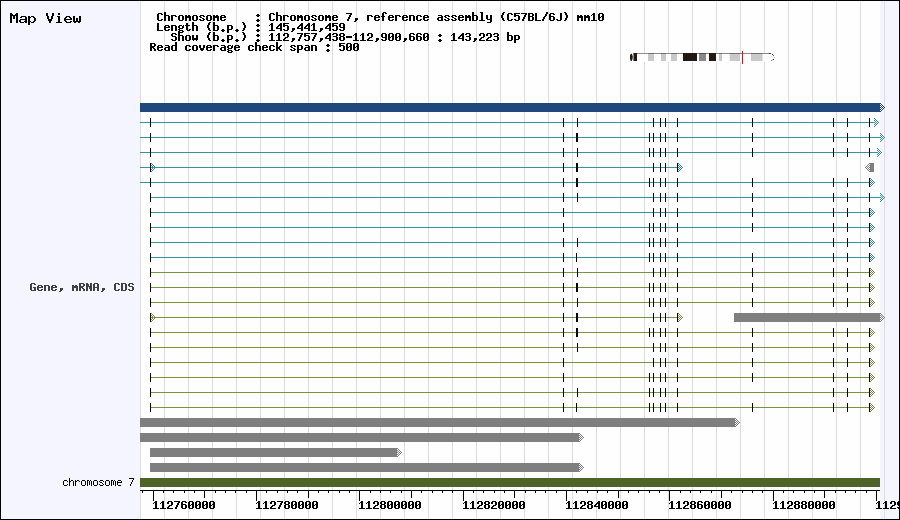
Task: Select the dark blue gene bar
Action: click(x=512, y=107)
